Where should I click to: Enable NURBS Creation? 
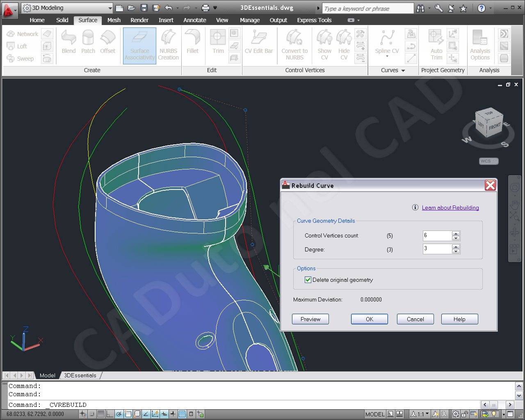click(x=168, y=46)
